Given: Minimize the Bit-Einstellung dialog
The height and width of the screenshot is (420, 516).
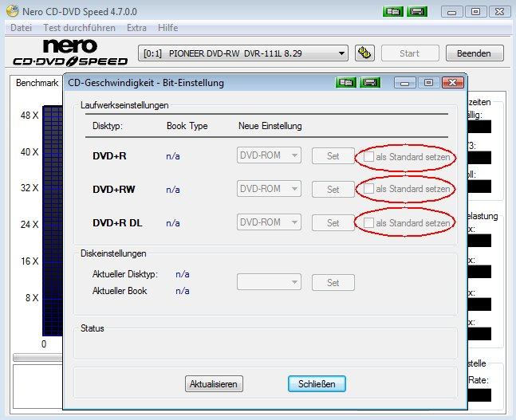Looking at the screenshot, I should [405, 82].
